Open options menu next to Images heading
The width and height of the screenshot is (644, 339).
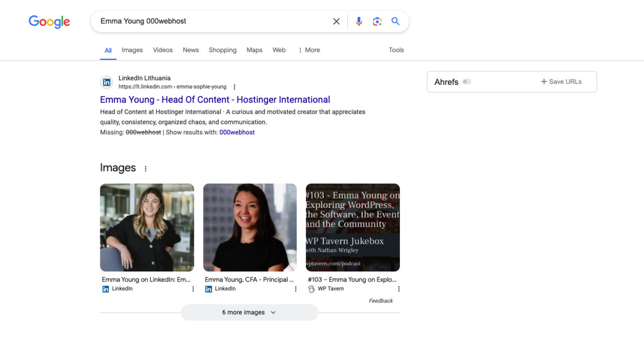(145, 169)
